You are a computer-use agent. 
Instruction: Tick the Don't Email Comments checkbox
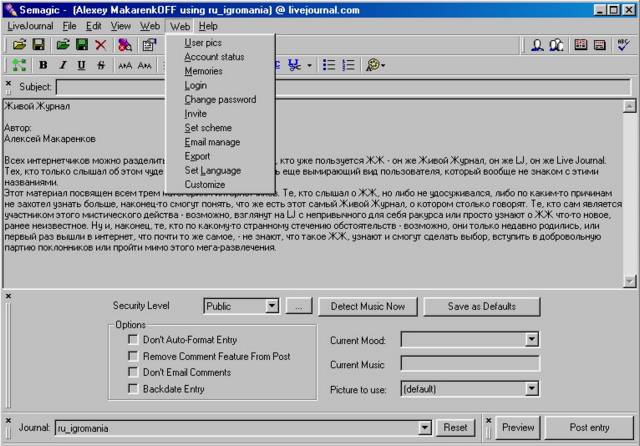(x=133, y=372)
